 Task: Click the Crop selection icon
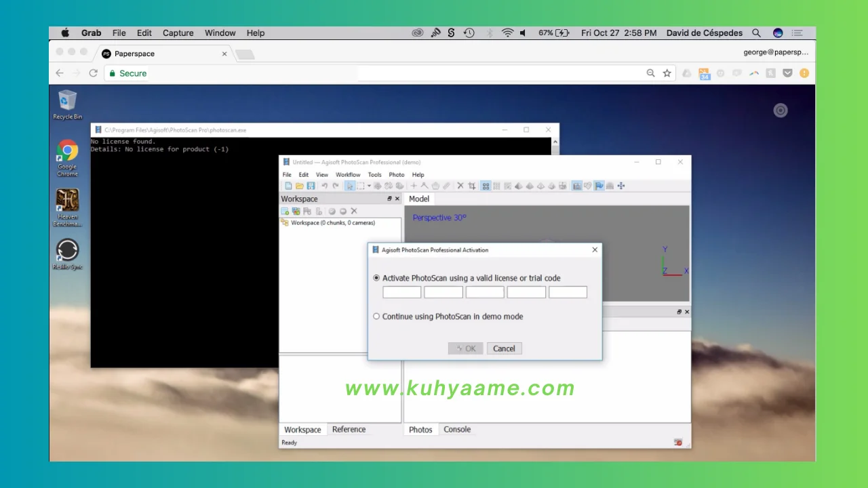[472, 186]
